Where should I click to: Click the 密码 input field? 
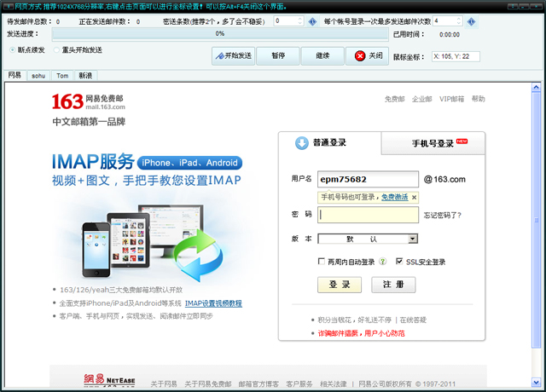click(368, 215)
